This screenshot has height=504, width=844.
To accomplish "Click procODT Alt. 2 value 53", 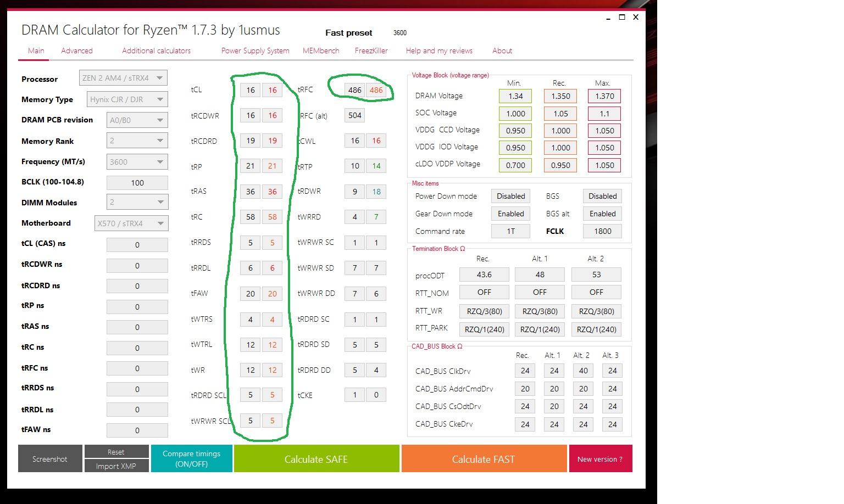I will pos(597,275).
